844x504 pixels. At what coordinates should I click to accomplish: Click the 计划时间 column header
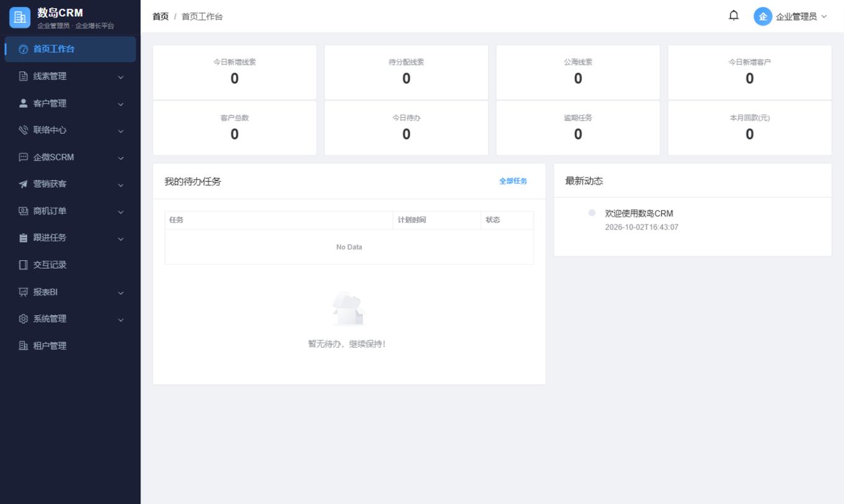[437, 220]
